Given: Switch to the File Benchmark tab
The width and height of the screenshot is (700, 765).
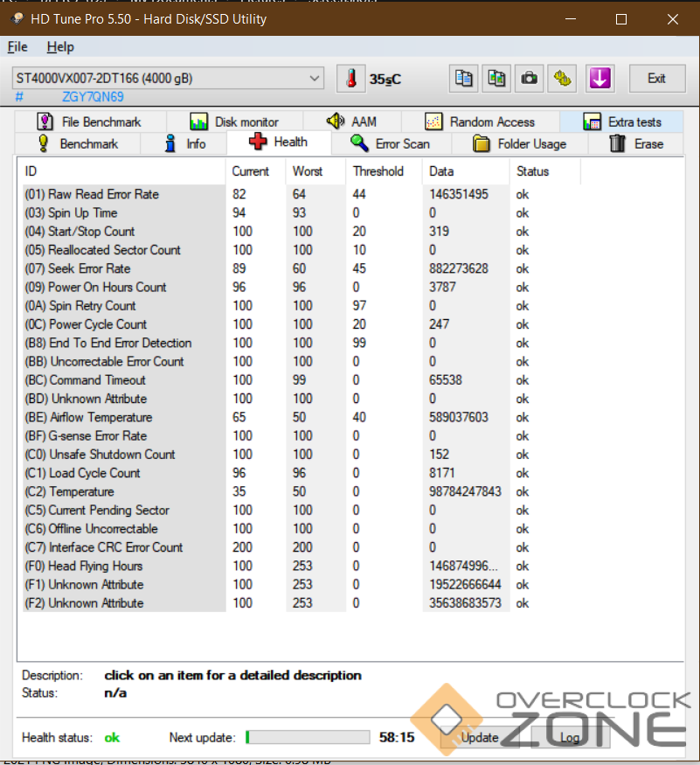Looking at the screenshot, I should coord(90,122).
